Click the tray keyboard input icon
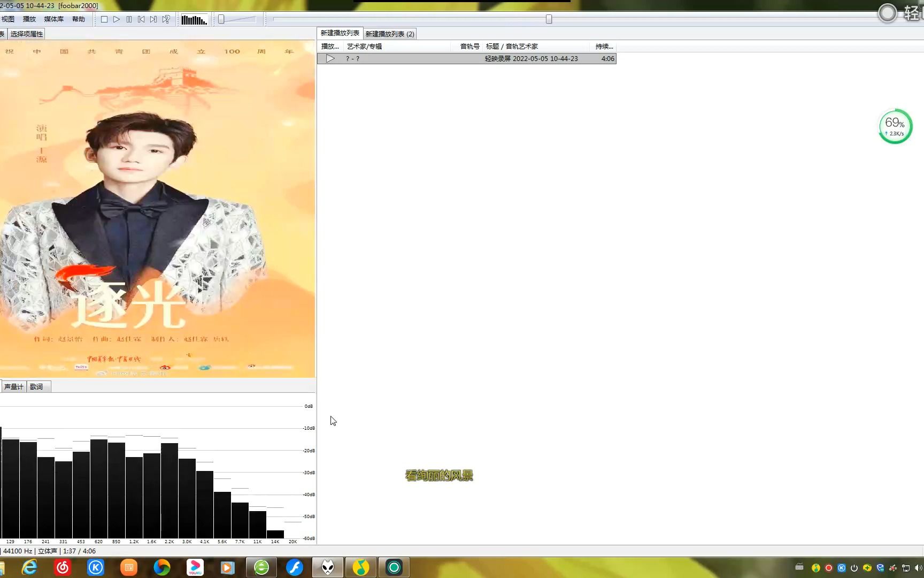Viewport: 924px width, 578px height. click(x=799, y=567)
